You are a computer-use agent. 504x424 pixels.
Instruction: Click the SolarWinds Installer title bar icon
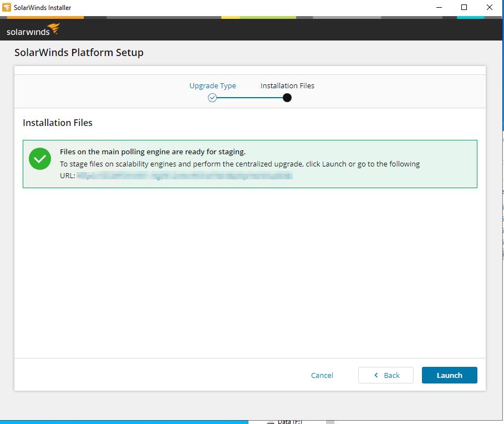(7, 7)
